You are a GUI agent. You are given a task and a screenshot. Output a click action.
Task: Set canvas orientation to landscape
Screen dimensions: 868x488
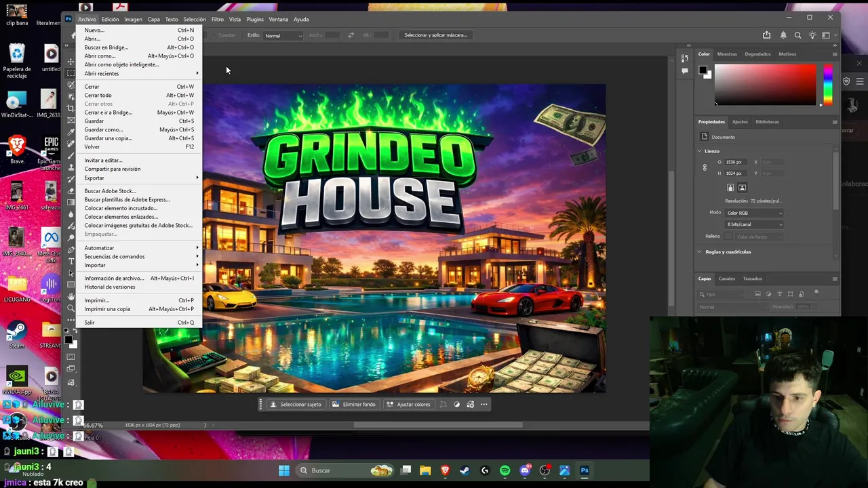click(742, 188)
